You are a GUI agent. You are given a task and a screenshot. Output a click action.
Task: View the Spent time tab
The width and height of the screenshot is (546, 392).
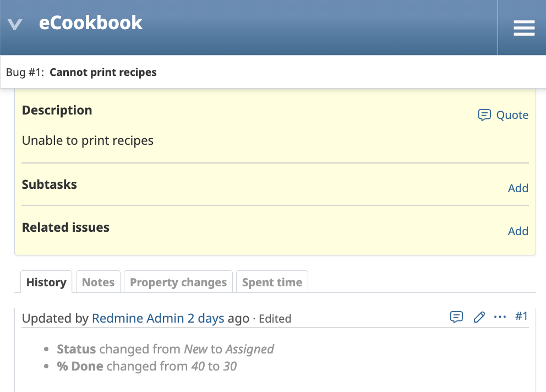(x=272, y=282)
